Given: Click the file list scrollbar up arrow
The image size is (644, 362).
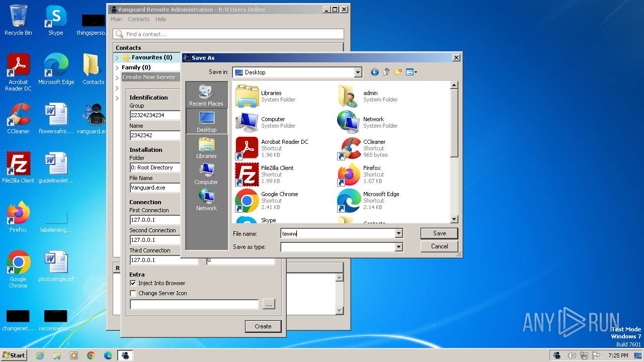Looking at the screenshot, I should click(454, 85).
